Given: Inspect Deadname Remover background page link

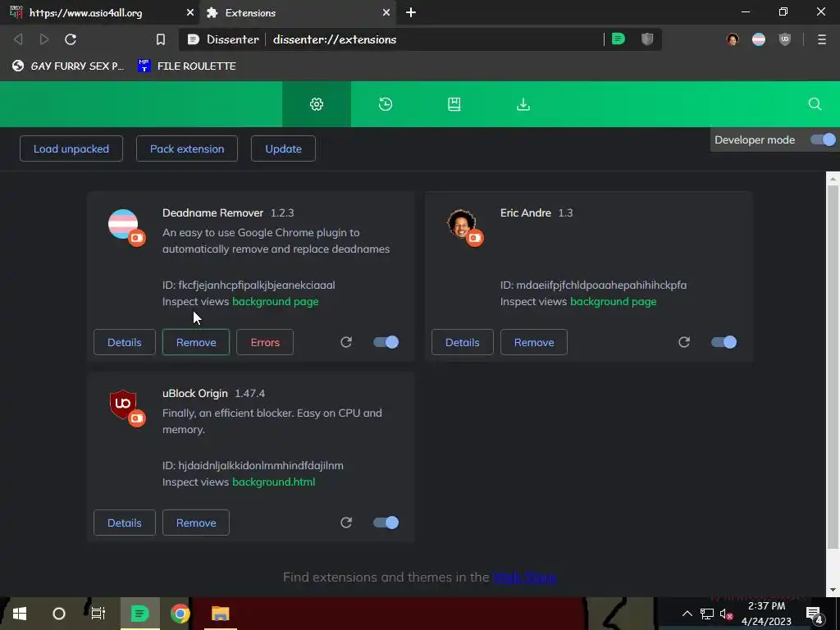Looking at the screenshot, I should click(x=276, y=302).
